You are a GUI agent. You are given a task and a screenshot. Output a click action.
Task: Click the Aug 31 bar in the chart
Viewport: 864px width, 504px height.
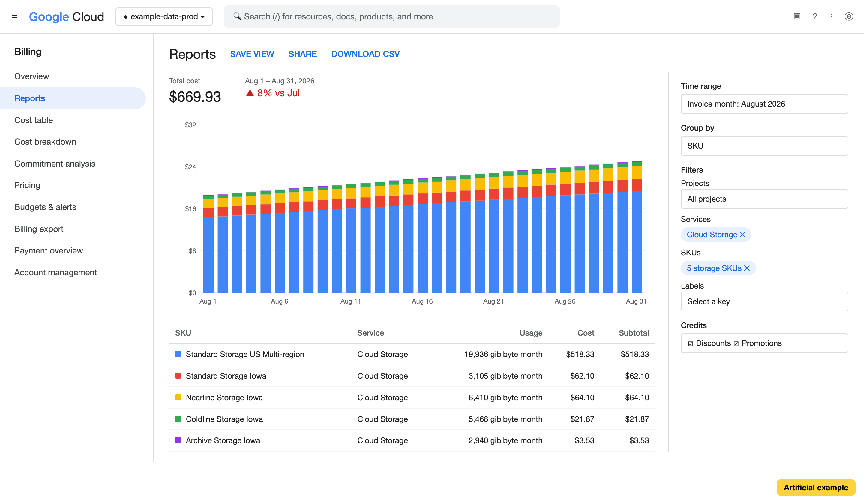tap(637, 227)
